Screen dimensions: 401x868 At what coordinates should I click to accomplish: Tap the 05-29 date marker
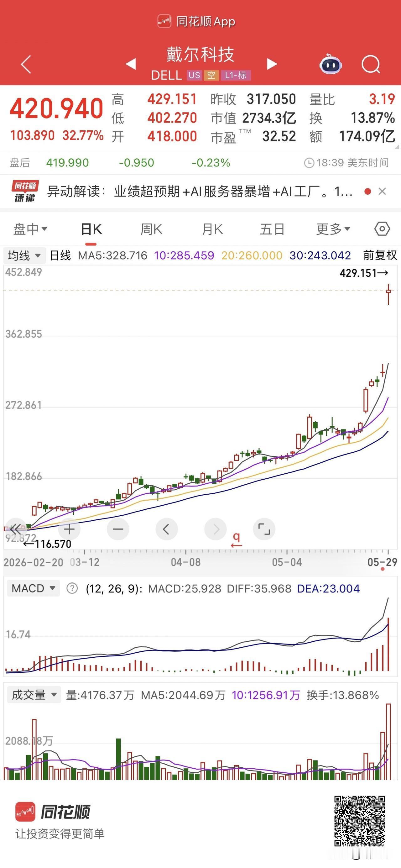pos(383,562)
